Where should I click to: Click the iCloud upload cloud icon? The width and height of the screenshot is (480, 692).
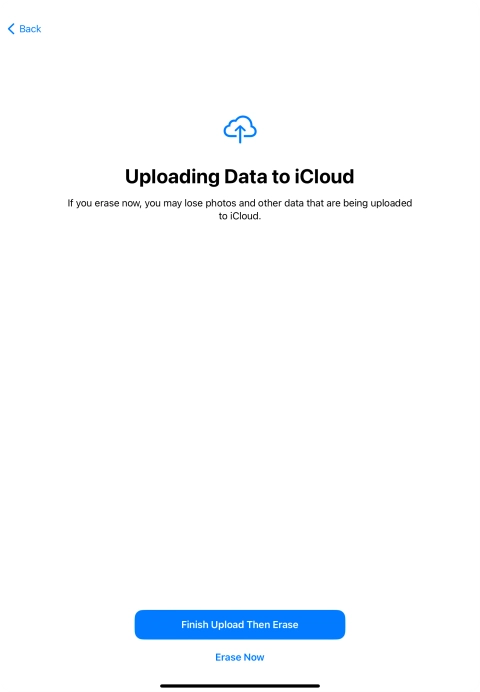click(x=240, y=129)
